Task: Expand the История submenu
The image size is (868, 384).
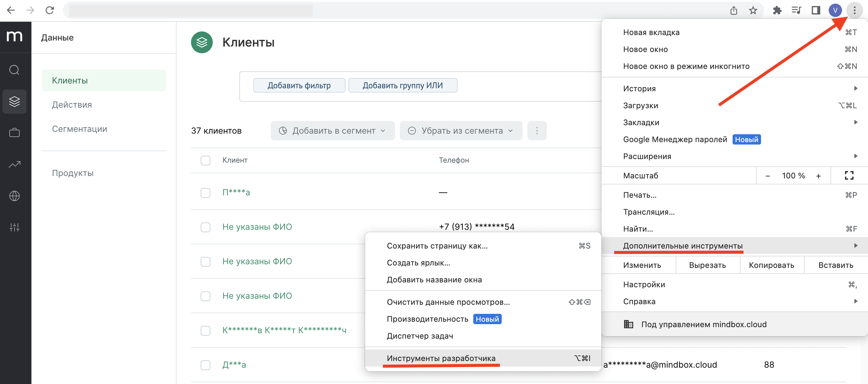Action: pyautogui.click(x=734, y=88)
